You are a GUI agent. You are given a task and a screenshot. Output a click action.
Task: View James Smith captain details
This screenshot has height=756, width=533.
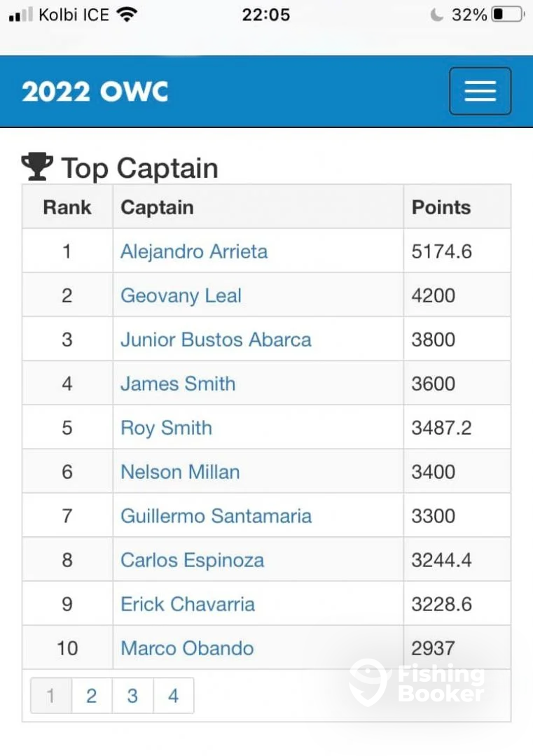click(x=178, y=384)
